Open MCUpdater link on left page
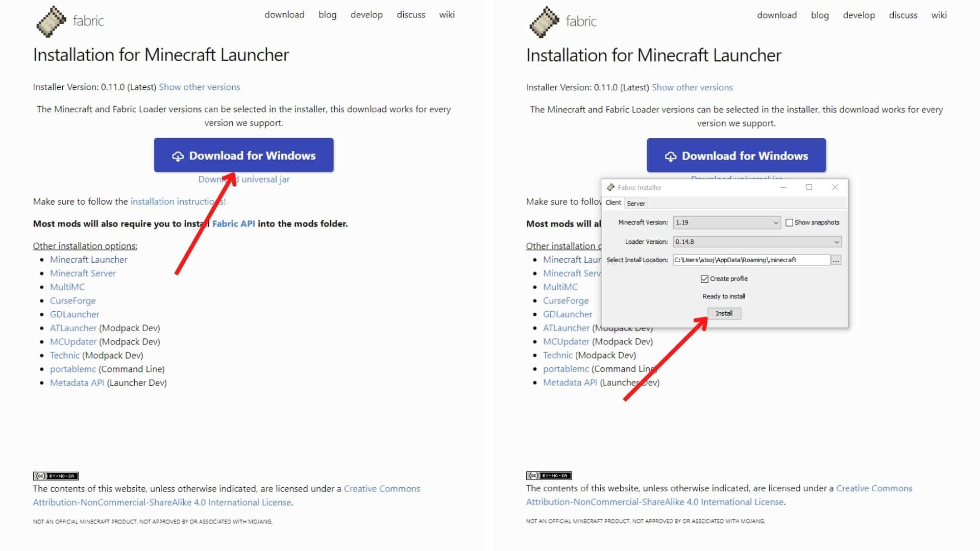 73,342
